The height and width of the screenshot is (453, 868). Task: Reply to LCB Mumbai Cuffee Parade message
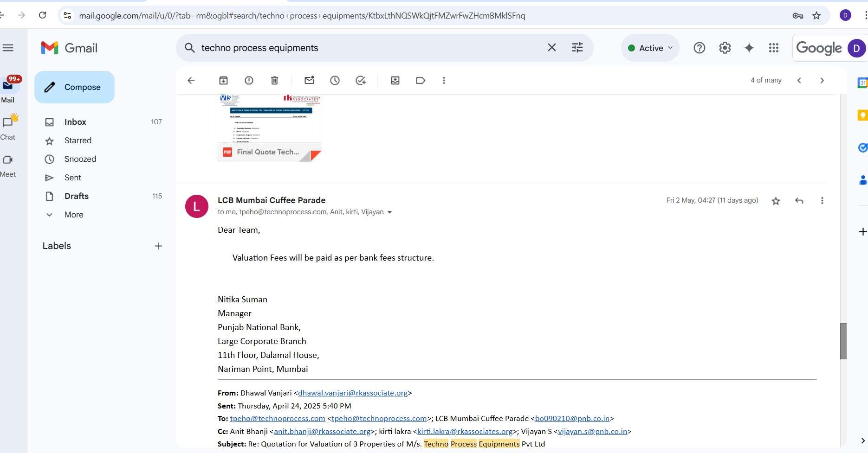click(x=799, y=201)
